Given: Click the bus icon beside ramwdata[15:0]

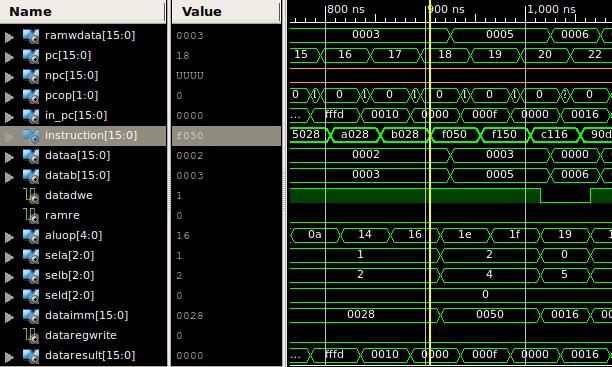Looking at the screenshot, I should point(31,36).
